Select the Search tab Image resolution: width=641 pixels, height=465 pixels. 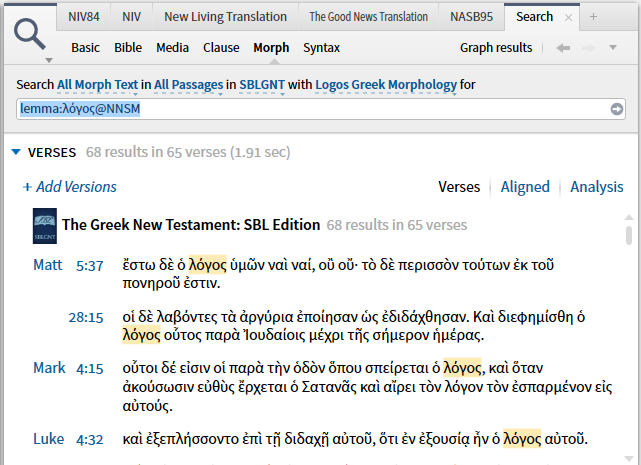point(534,17)
